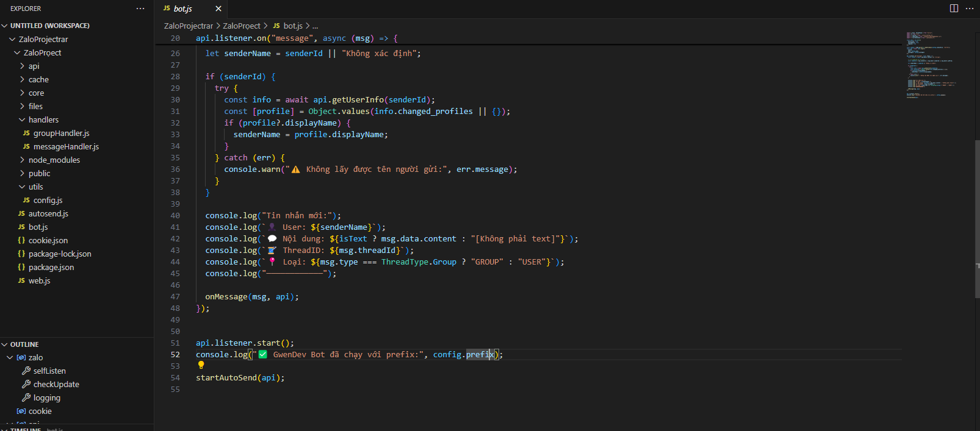Viewport: 980px width, 431px height.
Task: Open Explorer Views and More Actions ellipsis
Action: point(140,9)
